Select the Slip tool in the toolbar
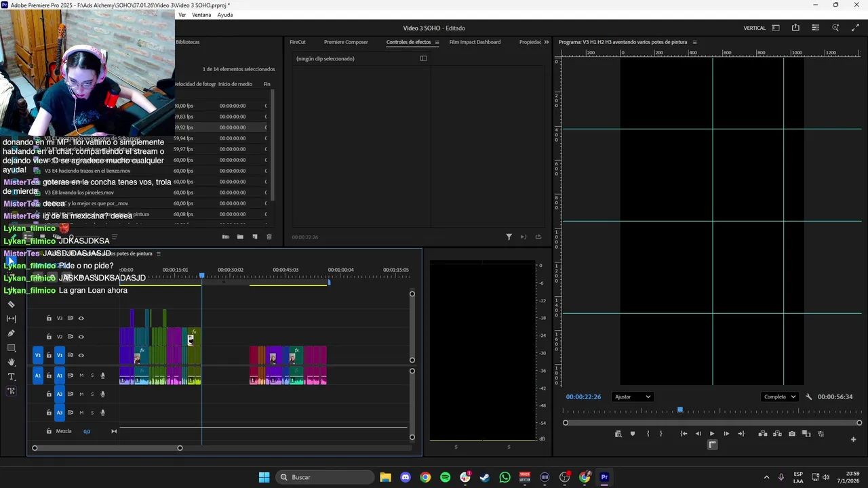Viewport: 868px width, 488px height. click(11, 319)
